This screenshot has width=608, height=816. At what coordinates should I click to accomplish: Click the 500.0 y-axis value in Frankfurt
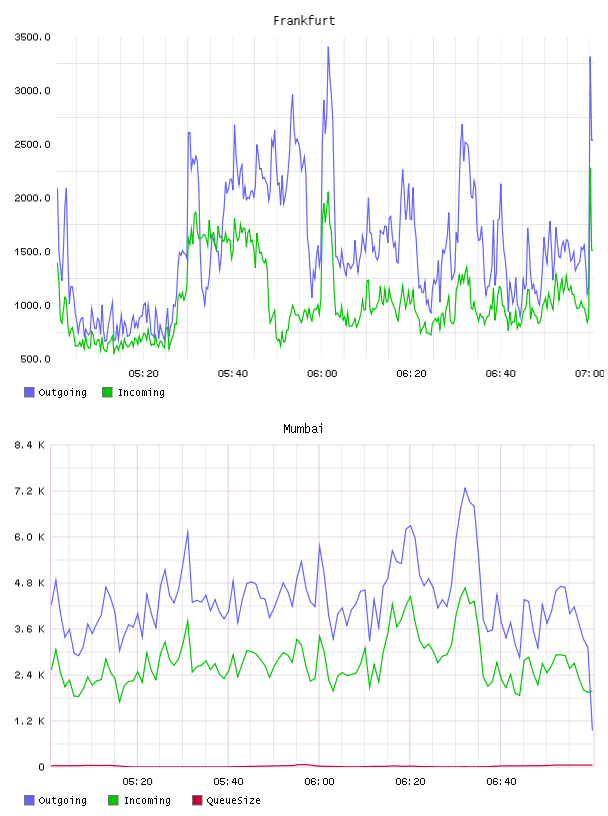click(35, 359)
